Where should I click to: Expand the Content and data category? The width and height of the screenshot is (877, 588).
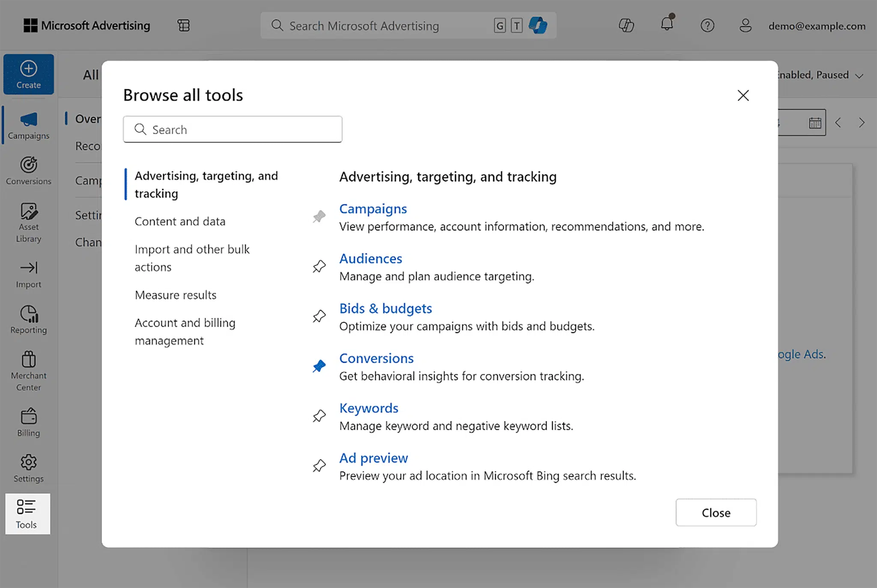click(x=180, y=220)
